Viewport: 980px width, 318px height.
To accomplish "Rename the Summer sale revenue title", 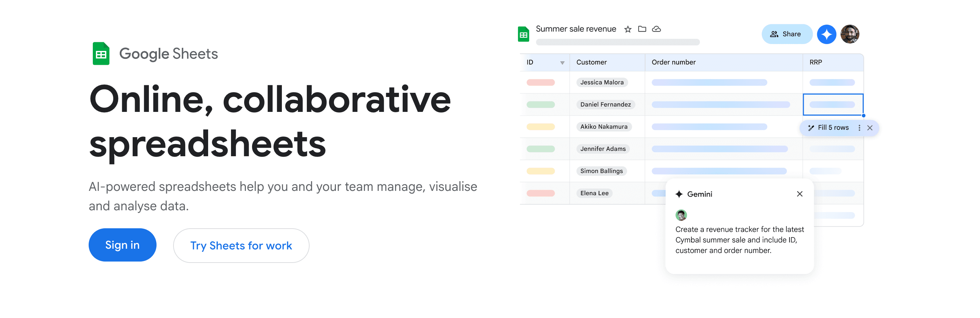I will coord(576,28).
